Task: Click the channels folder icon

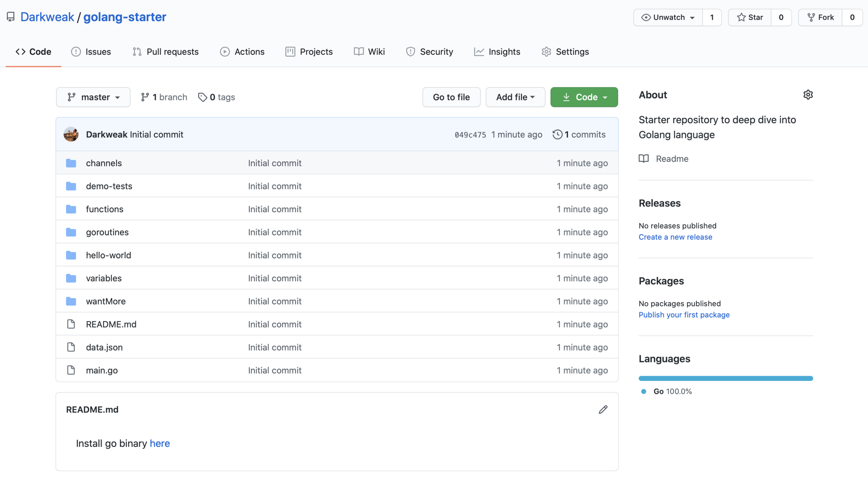Action: coord(71,163)
